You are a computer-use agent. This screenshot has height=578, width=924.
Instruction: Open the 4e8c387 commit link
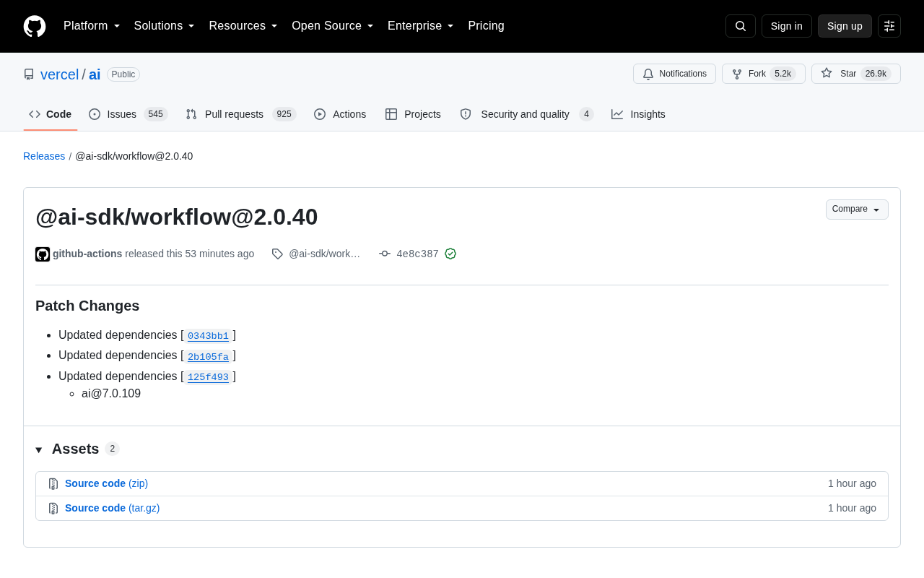click(x=417, y=254)
